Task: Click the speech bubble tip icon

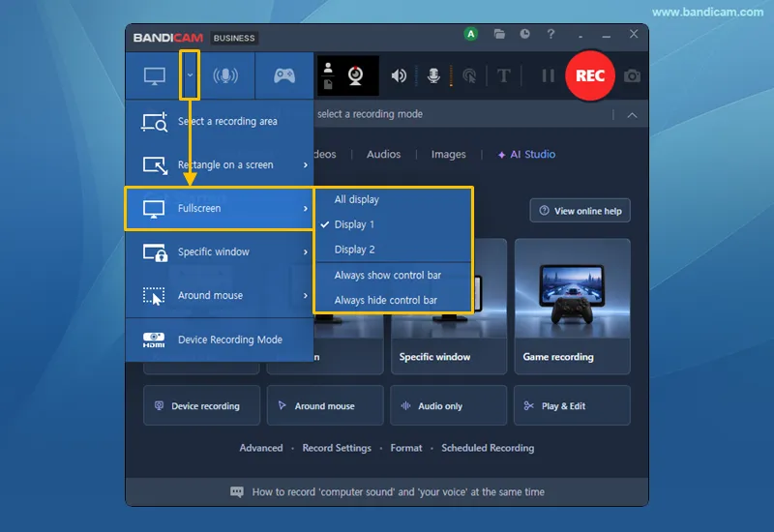Action: [x=237, y=492]
